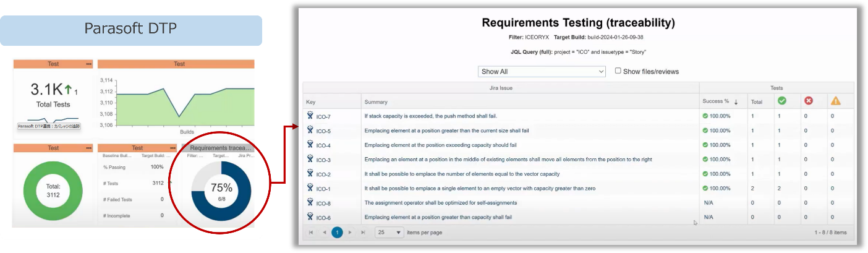This screenshot has height=253, width=868.
Task: Open summary 'greater than capacity shall fail'
Action: [438, 217]
